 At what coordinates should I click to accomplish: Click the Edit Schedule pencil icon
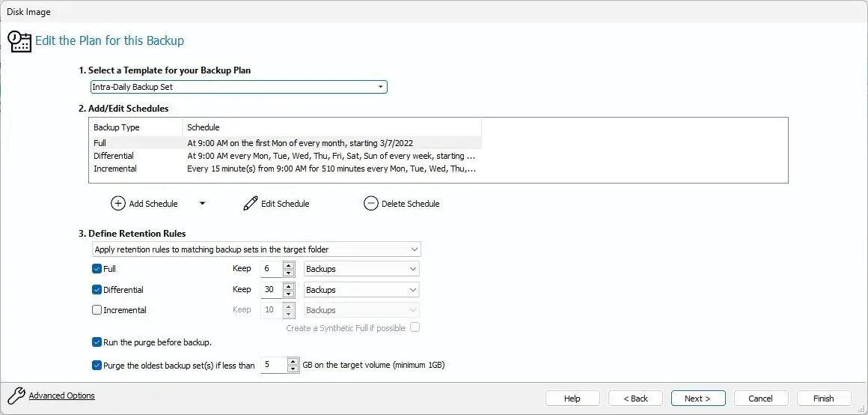[x=250, y=203]
